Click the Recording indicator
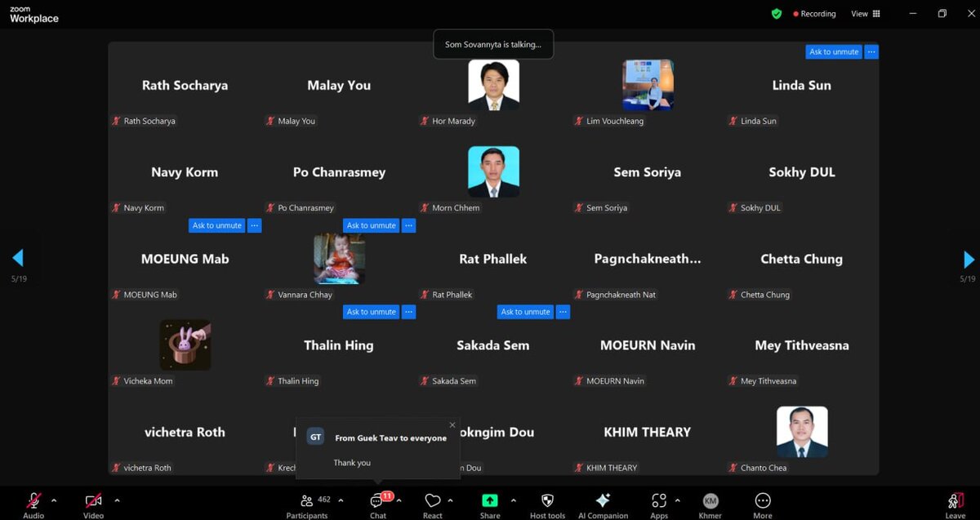Image resolution: width=980 pixels, height=520 pixels. pyautogui.click(x=814, y=14)
